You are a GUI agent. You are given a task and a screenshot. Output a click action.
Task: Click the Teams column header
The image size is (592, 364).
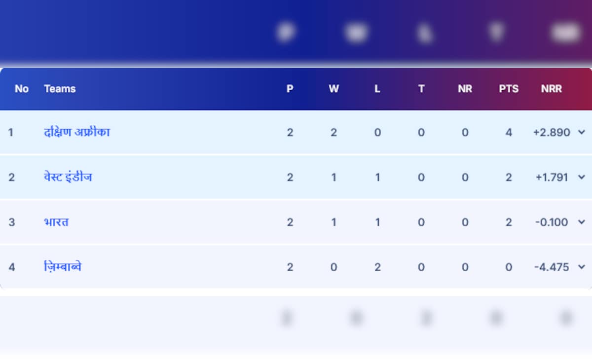(x=60, y=89)
